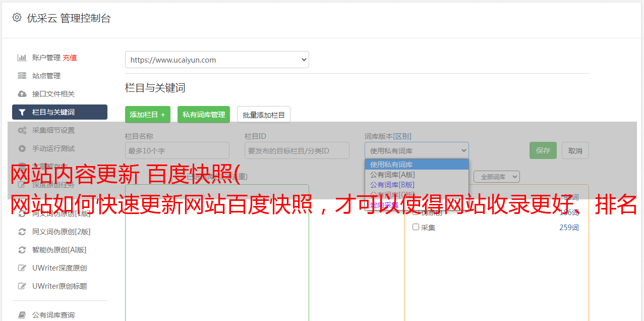Tick the 采集 checkbox
644x321 pixels.
point(416,227)
